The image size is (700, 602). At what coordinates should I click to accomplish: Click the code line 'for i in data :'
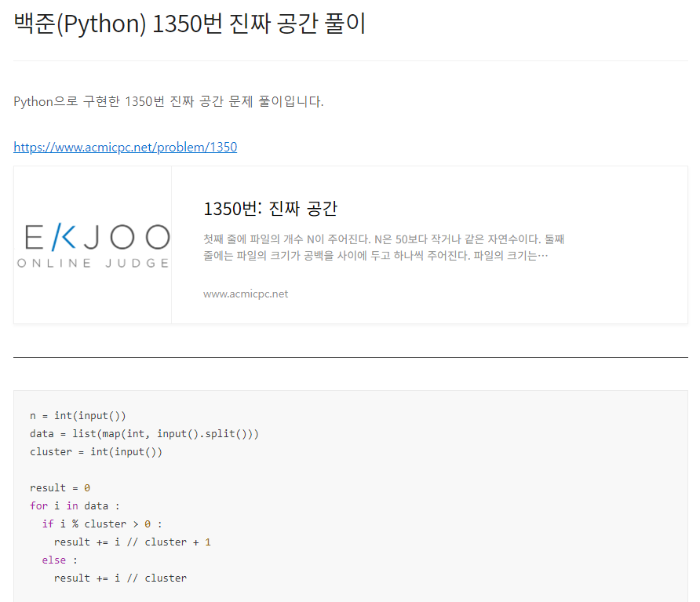75,506
